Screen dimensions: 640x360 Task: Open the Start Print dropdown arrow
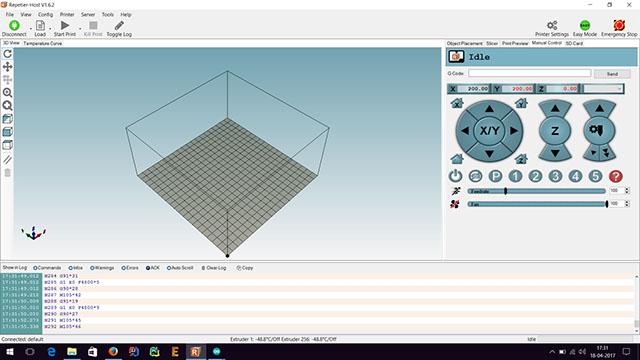point(80,29)
